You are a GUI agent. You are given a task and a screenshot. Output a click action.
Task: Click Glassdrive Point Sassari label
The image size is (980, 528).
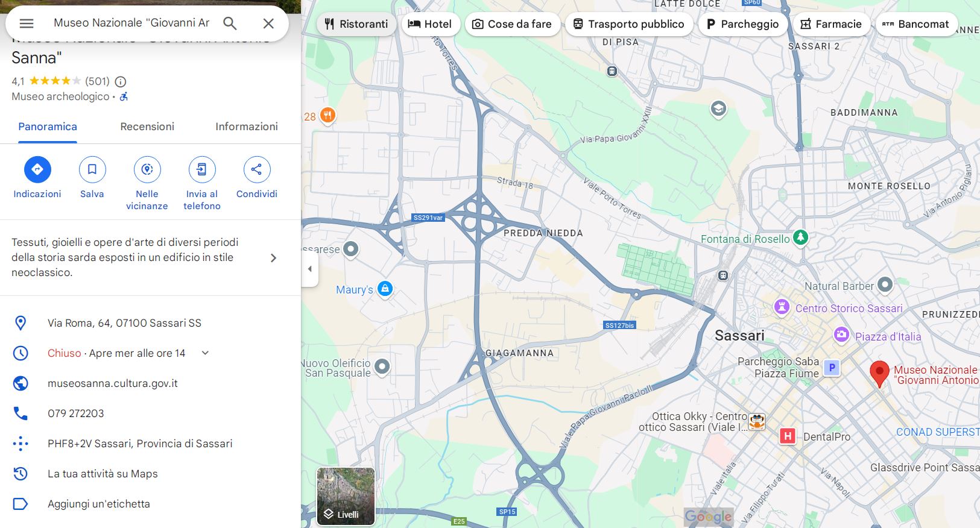pos(925,467)
